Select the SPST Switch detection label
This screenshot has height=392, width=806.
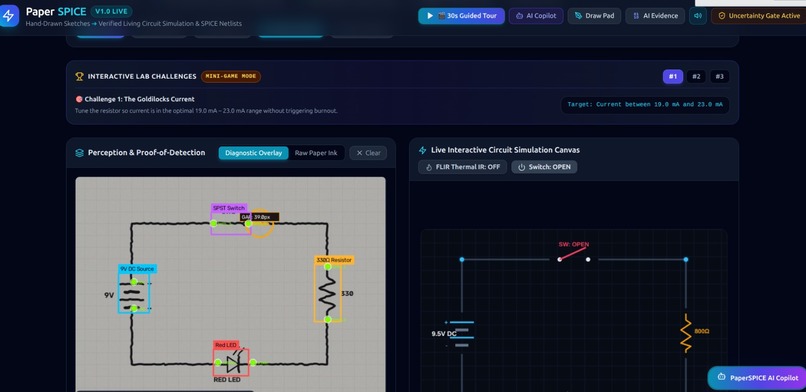[229, 208]
